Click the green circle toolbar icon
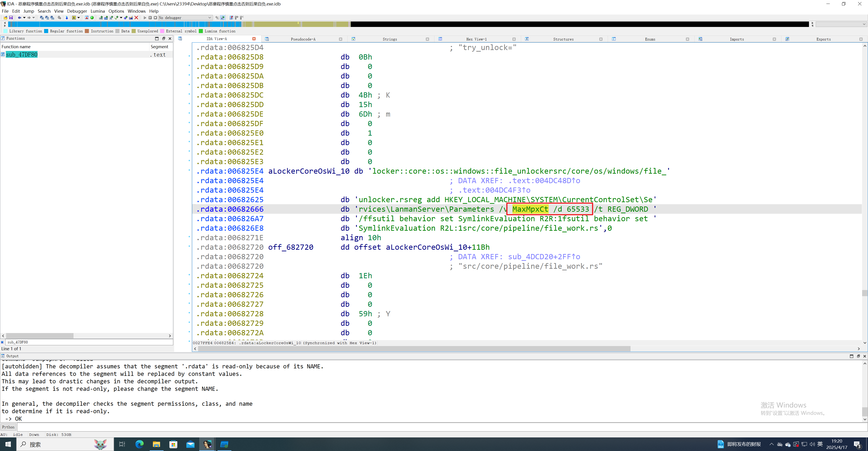Screen dimensions: 868x451 click(92, 17)
